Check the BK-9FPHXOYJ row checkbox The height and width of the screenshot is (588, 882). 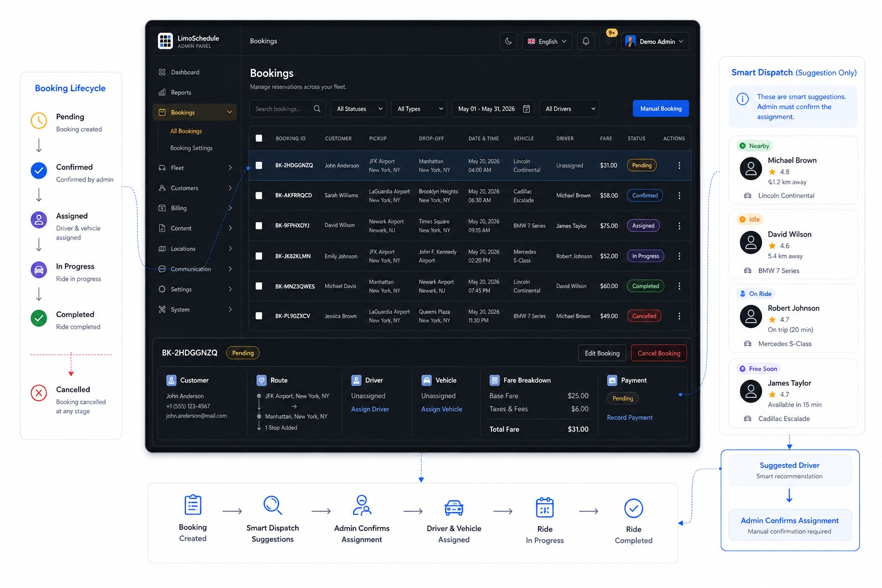(x=259, y=226)
